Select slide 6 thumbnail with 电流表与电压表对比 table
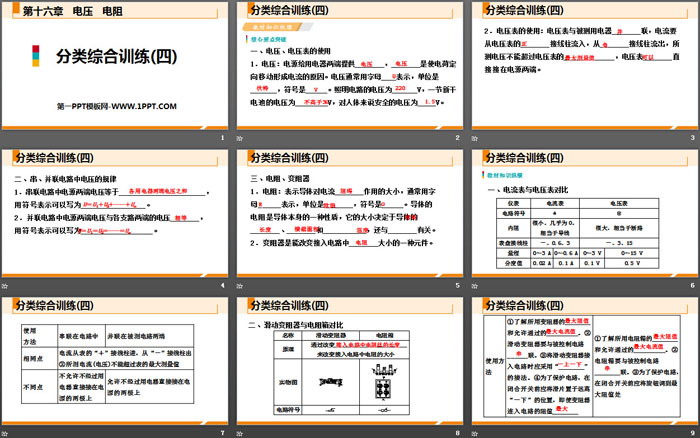The height and width of the screenshot is (438, 700). 585,213
